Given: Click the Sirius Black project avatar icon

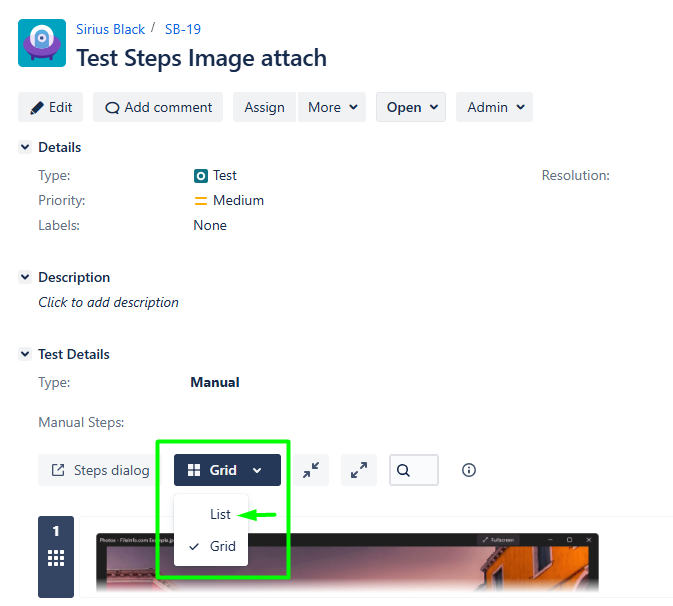Looking at the screenshot, I should click(42, 43).
